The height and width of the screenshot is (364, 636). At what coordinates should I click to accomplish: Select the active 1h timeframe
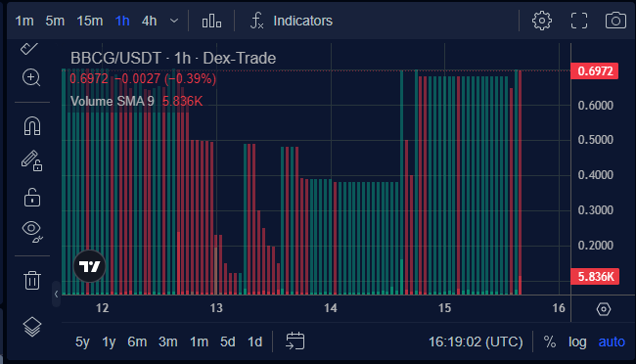(x=122, y=21)
